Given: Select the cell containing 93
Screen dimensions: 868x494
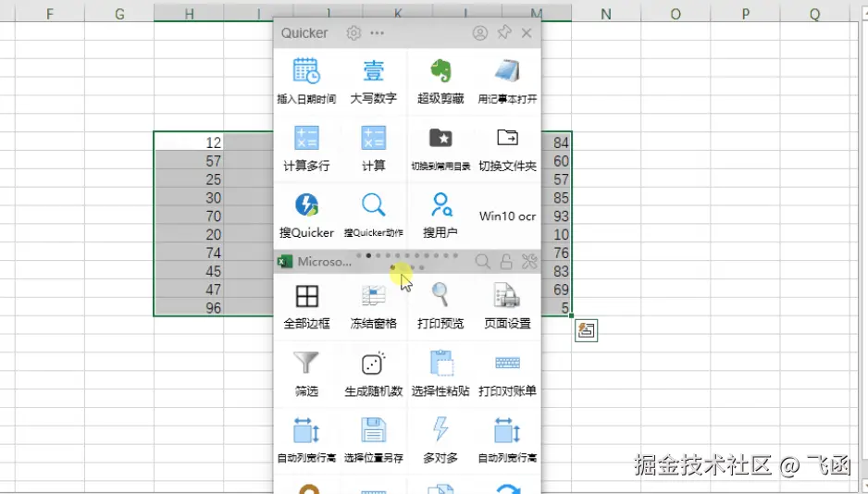Looking at the screenshot, I should pos(556,216).
